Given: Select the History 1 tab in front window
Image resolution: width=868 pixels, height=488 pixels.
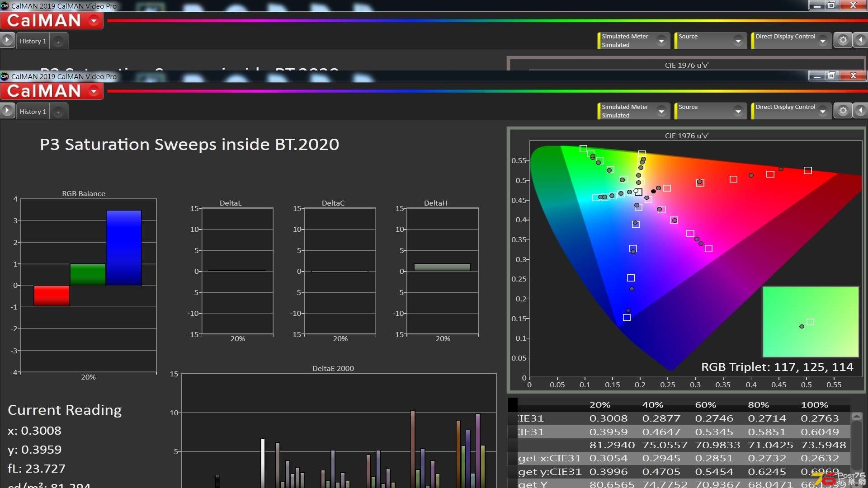Looking at the screenshot, I should (x=33, y=112).
